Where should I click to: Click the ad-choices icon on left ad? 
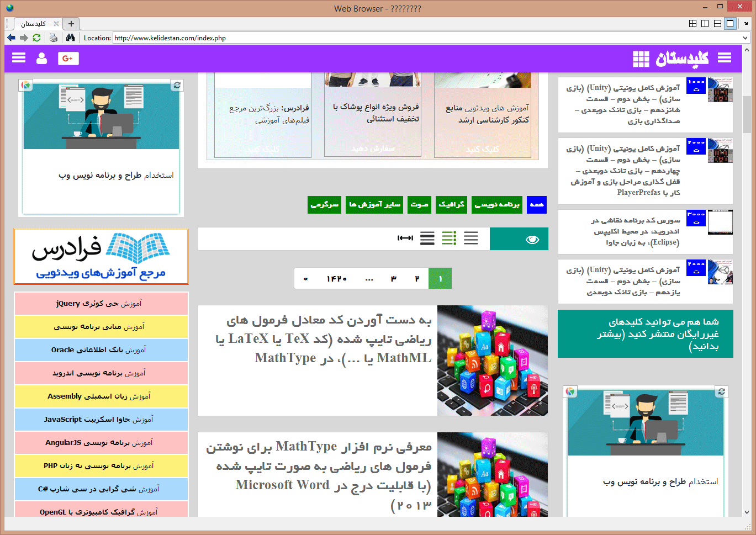pyautogui.click(x=25, y=85)
